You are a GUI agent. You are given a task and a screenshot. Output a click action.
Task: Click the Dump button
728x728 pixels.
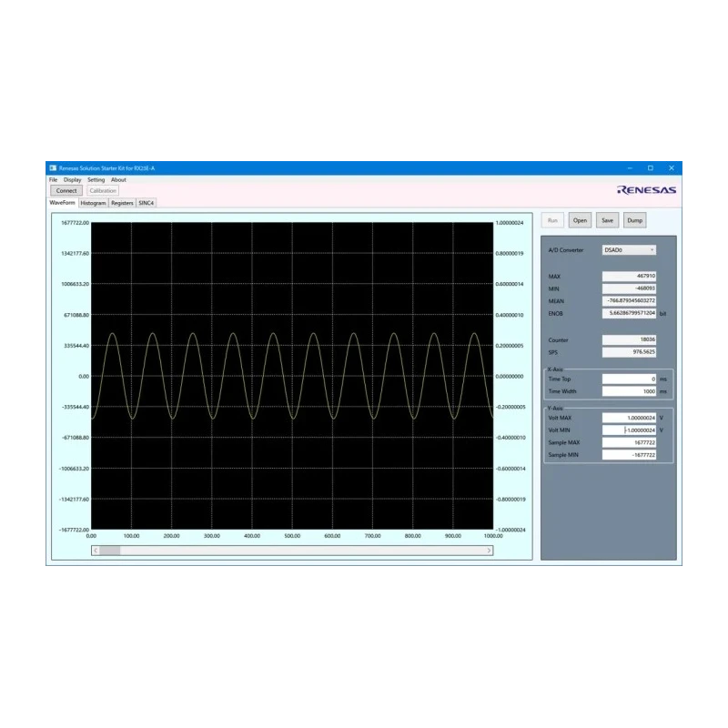click(x=634, y=220)
